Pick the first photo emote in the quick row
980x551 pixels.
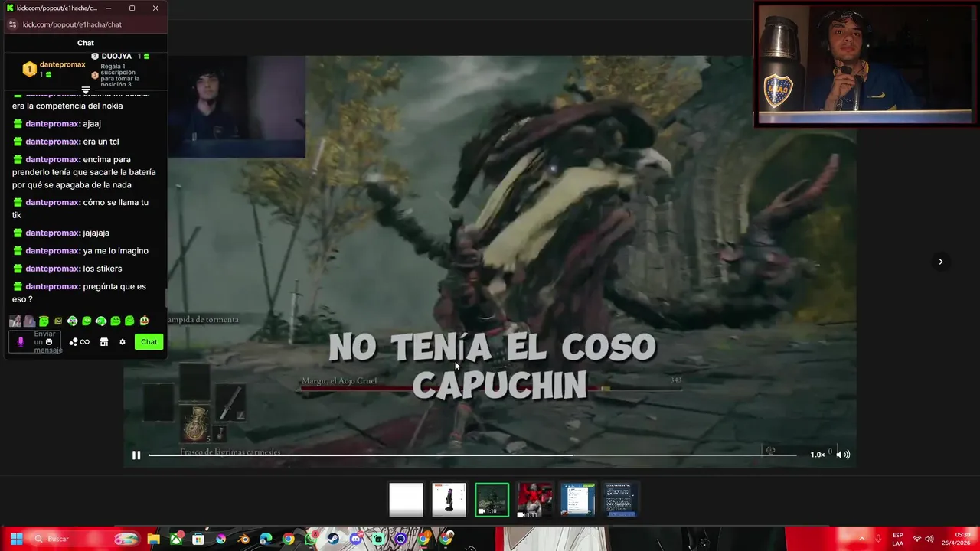[x=15, y=321]
